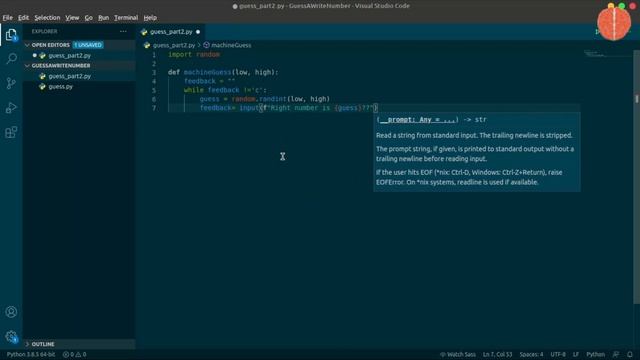Screen dimensions: 640x360
Task: Click the 'def machineGuess(low, high):' line
Action: (223, 72)
